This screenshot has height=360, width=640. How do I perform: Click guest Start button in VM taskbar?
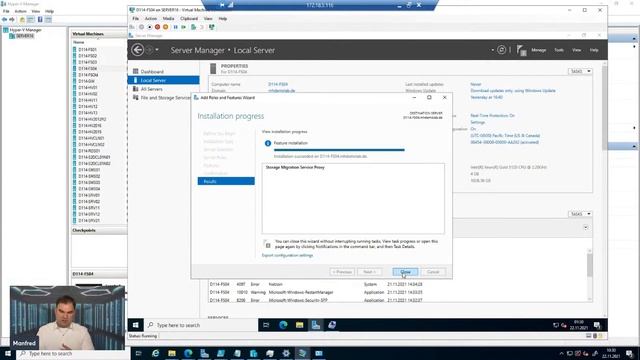136,325
